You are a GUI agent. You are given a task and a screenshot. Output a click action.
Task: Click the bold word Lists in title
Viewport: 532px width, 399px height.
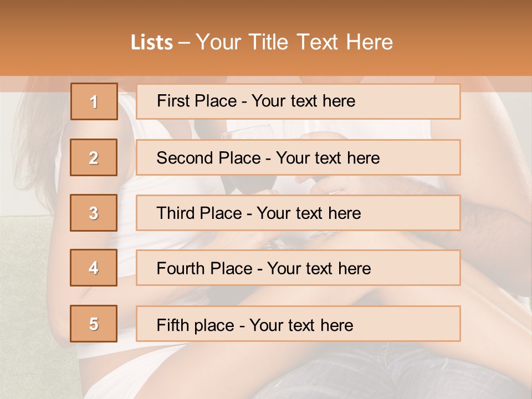pyautogui.click(x=152, y=43)
